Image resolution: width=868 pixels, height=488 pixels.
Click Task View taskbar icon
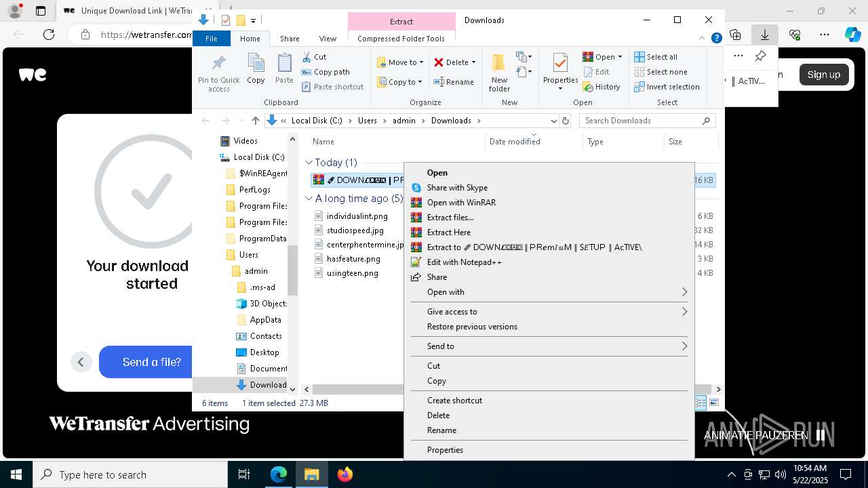(244, 474)
